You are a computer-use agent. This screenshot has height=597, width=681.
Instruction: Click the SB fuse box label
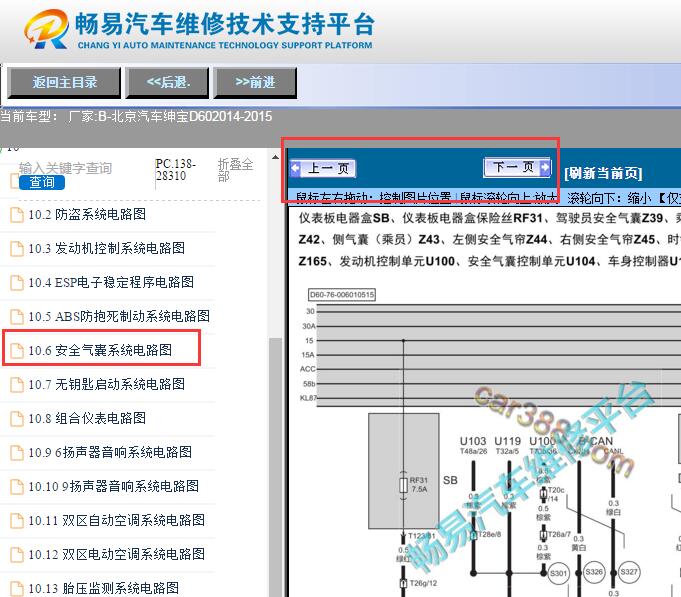click(x=450, y=480)
